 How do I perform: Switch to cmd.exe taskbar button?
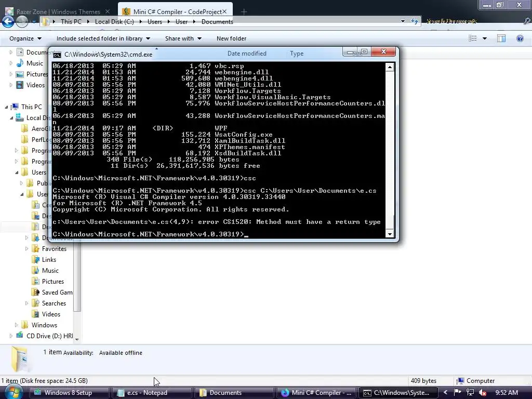pyautogui.click(x=398, y=393)
